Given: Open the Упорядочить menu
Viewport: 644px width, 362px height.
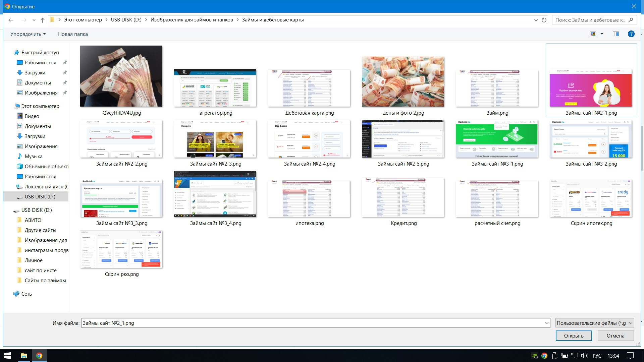Looking at the screenshot, I should click(x=28, y=34).
